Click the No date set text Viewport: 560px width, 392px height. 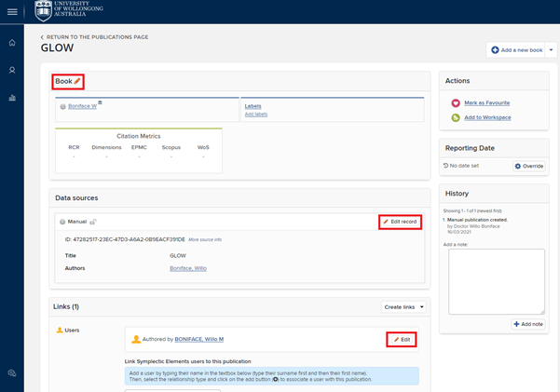(464, 166)
